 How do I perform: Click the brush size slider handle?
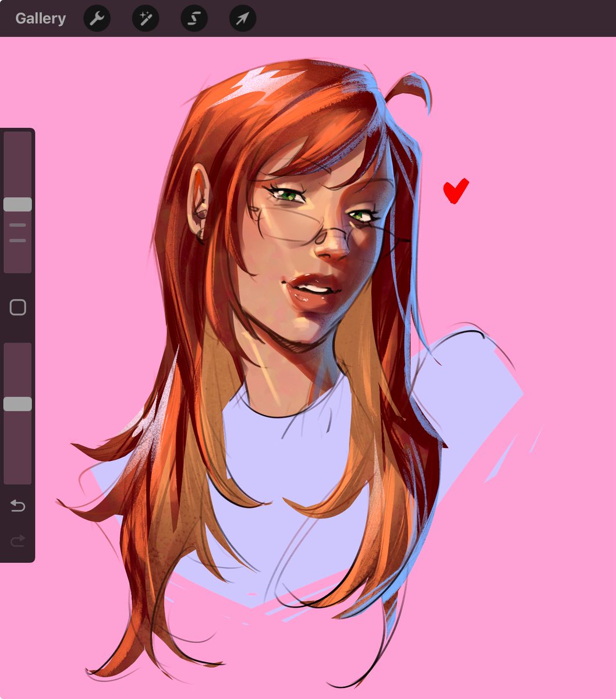coord(17,204)
